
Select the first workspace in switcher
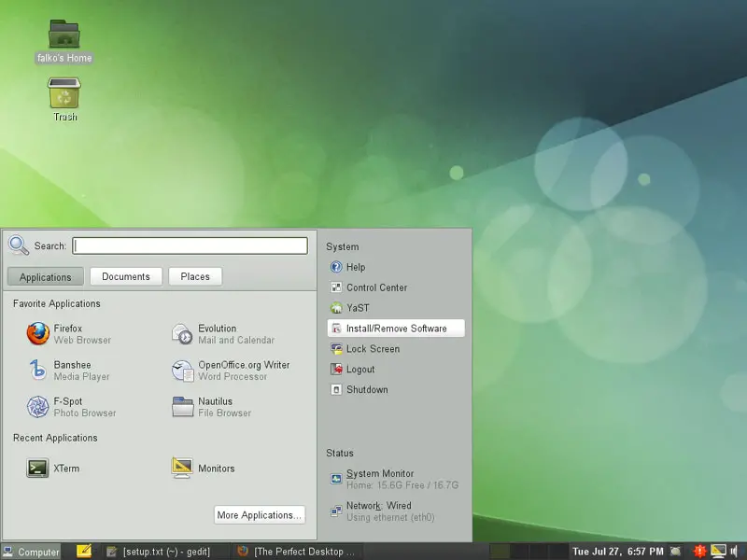click(x=500, y=552)
